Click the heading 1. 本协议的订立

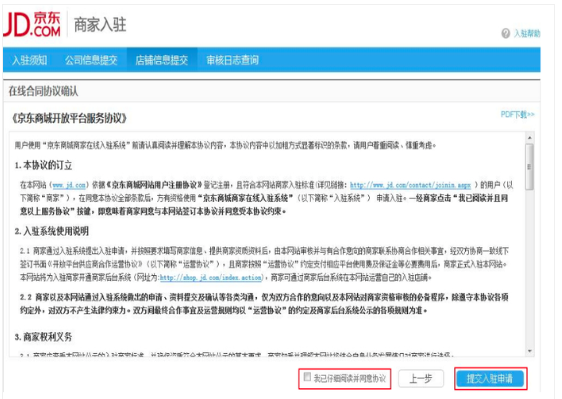(43, 165)
